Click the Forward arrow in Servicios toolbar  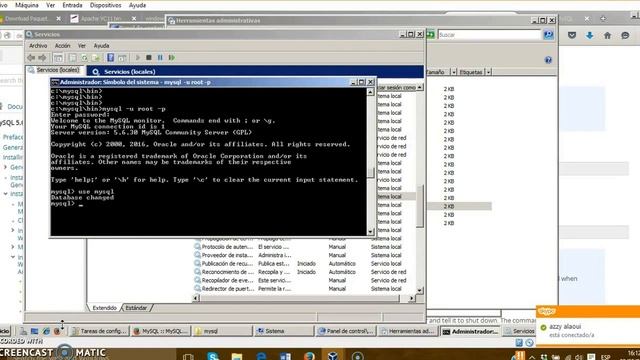pyautogui.click(x=42, y=58)
